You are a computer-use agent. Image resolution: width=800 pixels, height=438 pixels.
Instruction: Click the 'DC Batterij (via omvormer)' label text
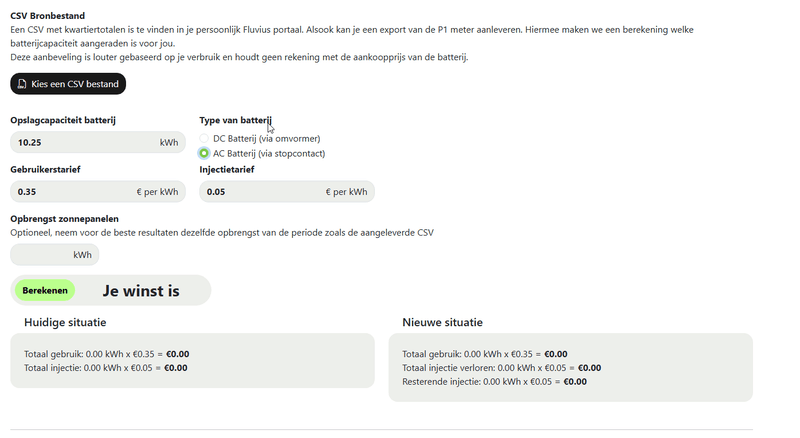[267, 139]
